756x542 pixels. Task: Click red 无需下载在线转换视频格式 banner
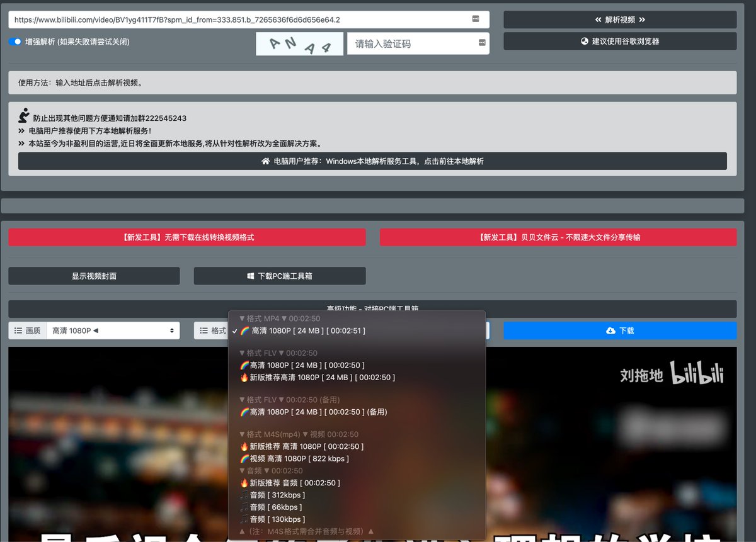coord(187,237)
